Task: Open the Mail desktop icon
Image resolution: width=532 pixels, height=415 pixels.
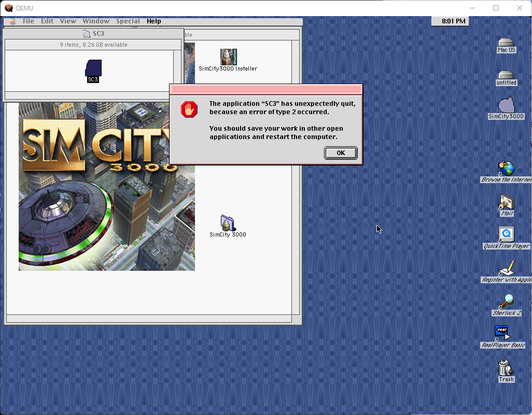Action: [x=506, y=202]
